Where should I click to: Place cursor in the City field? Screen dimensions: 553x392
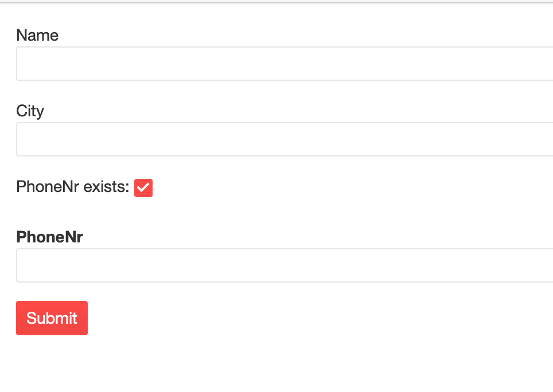click(x=285, y=139)
